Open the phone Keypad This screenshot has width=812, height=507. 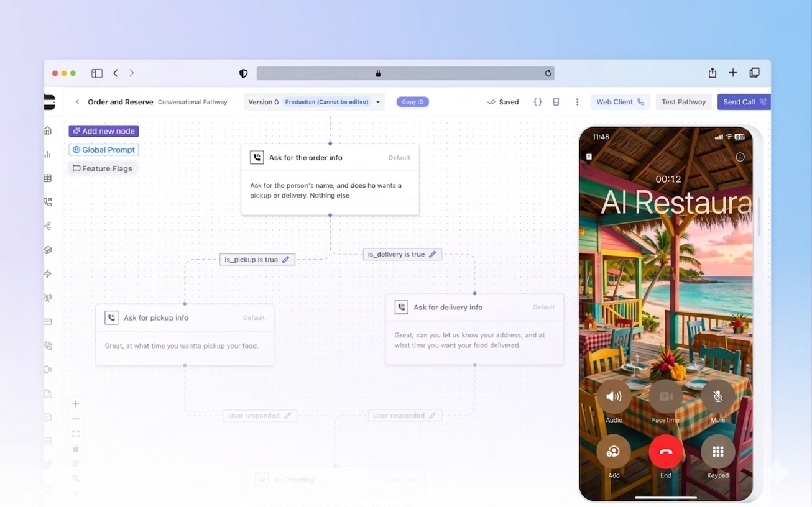717,452
